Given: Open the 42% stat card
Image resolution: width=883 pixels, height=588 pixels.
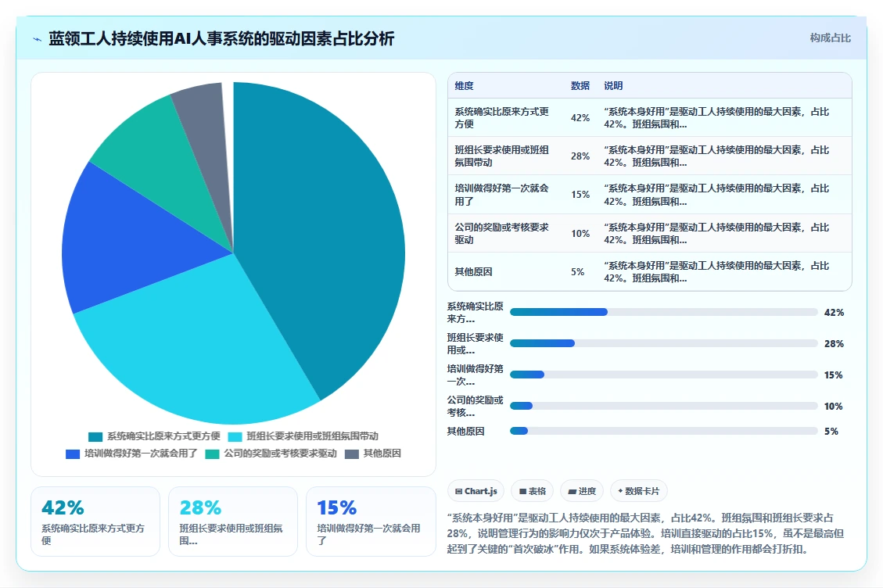Looking at the screenshot, I should (95, 522).
